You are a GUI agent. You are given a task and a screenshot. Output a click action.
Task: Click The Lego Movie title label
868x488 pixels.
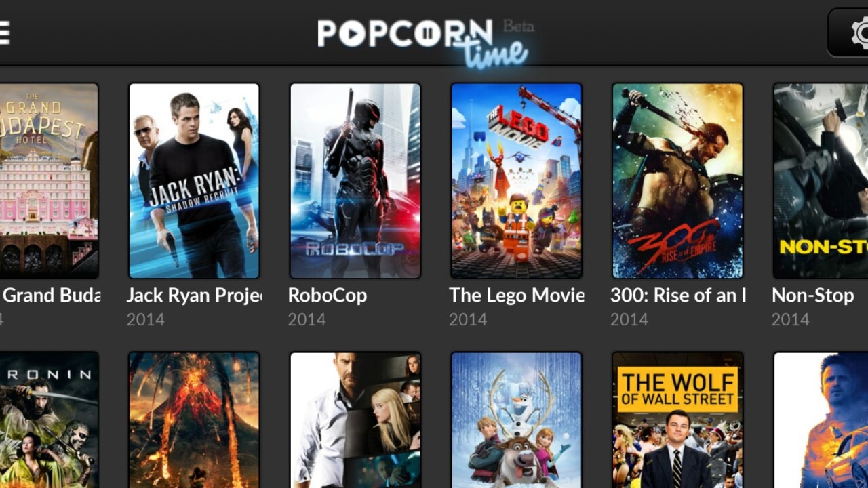point(517,296)
